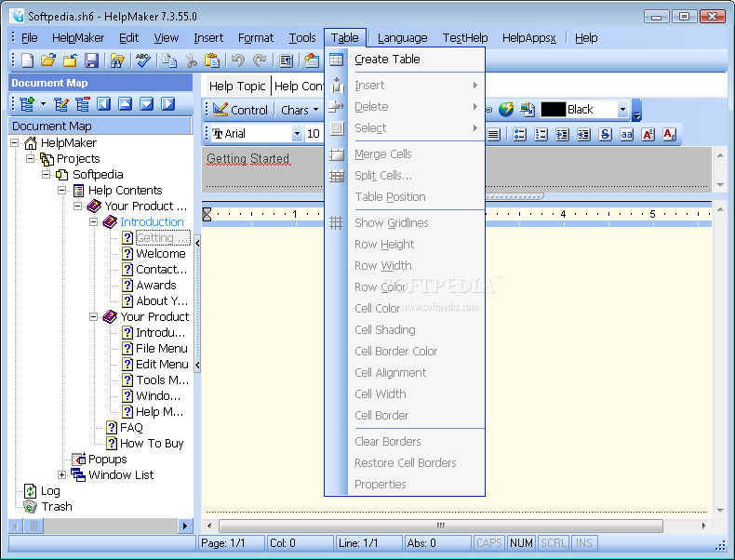Open the Format menu
This screenshot has height=560, width=735.
(256, 38)
